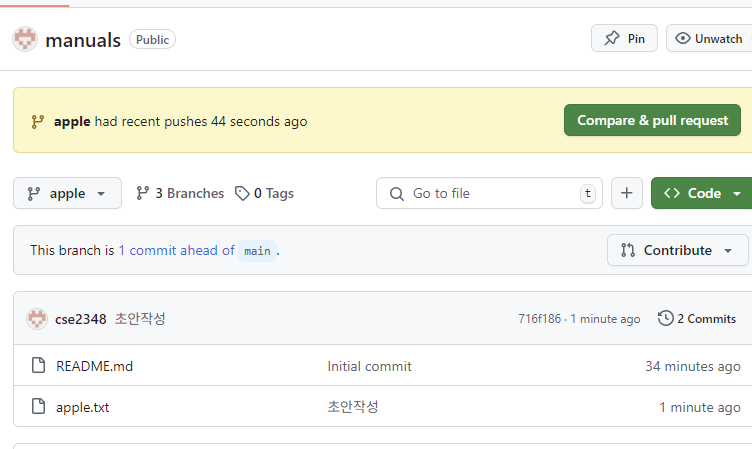Click the magnifier icon in Go to file
752x449 pixels.
(397, 194)
